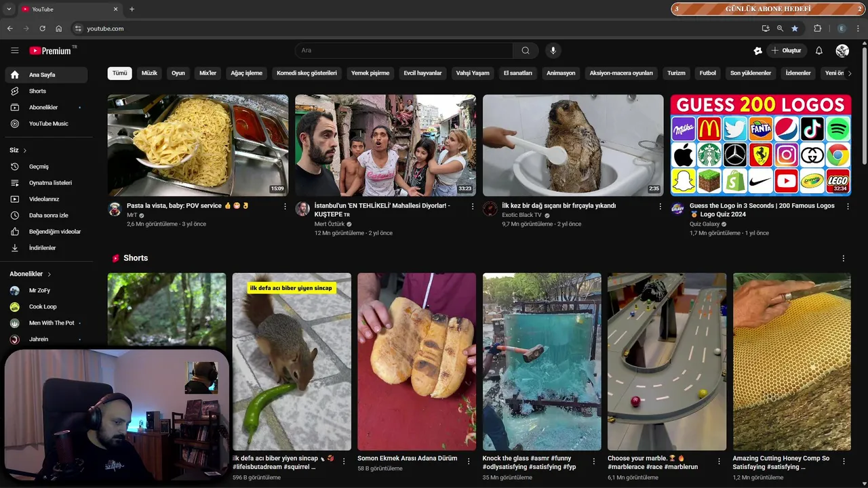Go back with browser back arrow
This screenshot has height=488, width=868.
click(x=9, y=28)
